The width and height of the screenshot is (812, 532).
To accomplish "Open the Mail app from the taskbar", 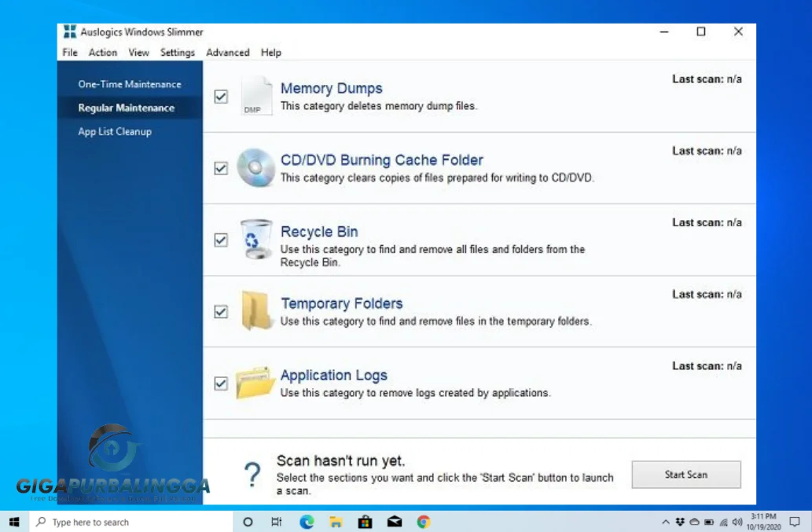I will tap(394, 521).
